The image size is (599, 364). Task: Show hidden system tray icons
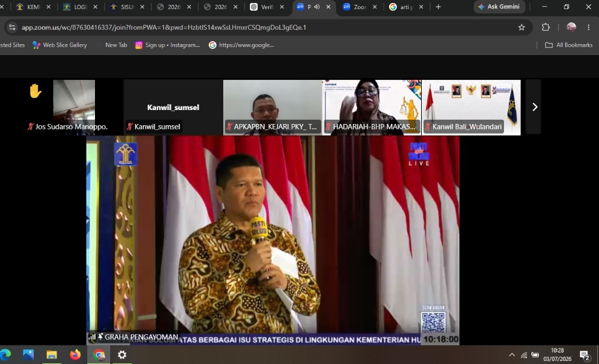(x=512, y=355)
